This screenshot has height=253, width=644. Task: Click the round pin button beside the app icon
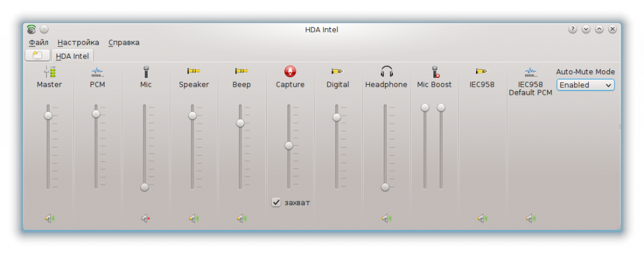point(44,29)
